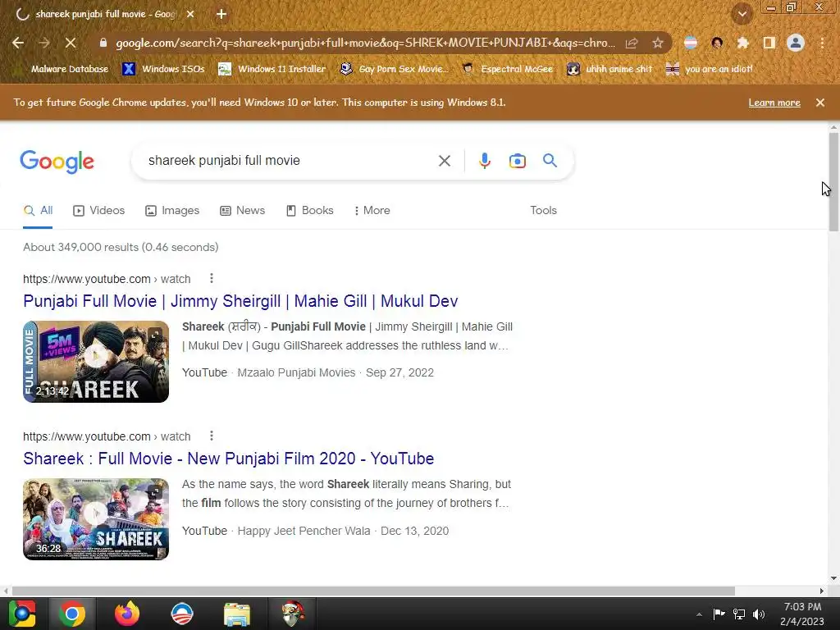Expand the More search categories
The height and width of the screenshot is (630, 840).
372,211
